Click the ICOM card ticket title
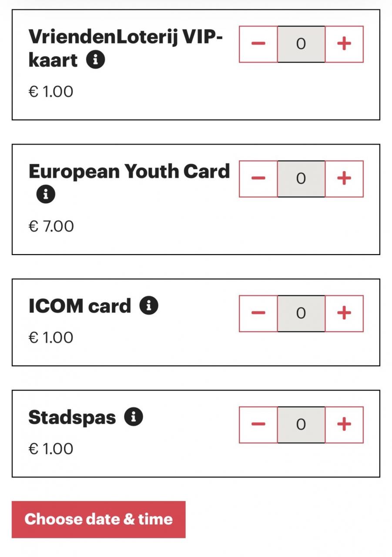Screen dimensions: 392x557 [x=80, y=306]
